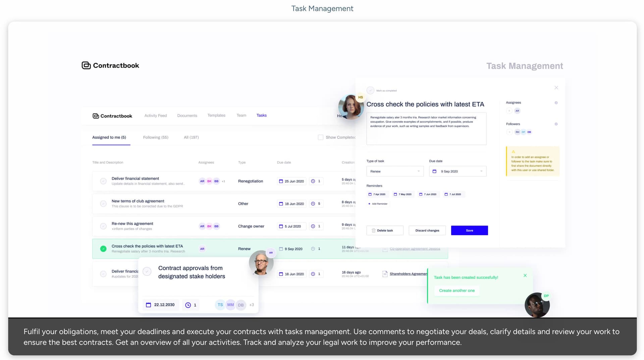Click calendar icon next to 18 Jun 2020 in New terms row
644x360 pixels.
click(281, 204)
